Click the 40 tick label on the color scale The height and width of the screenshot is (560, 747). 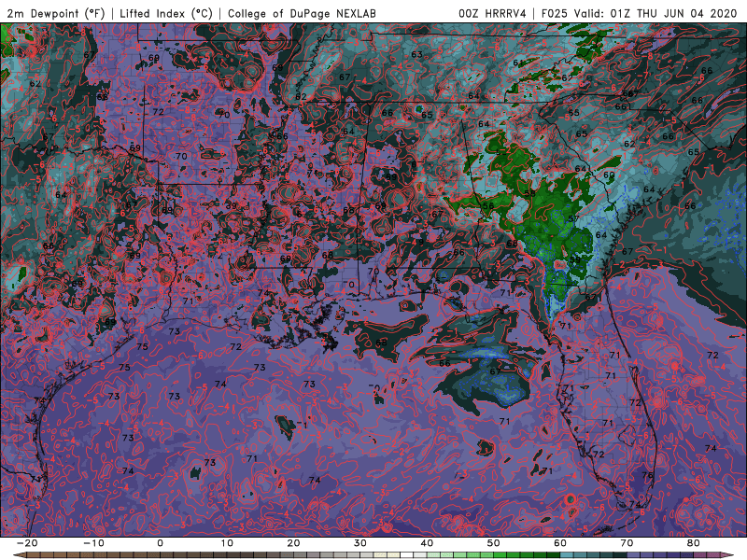pos(427,543)
